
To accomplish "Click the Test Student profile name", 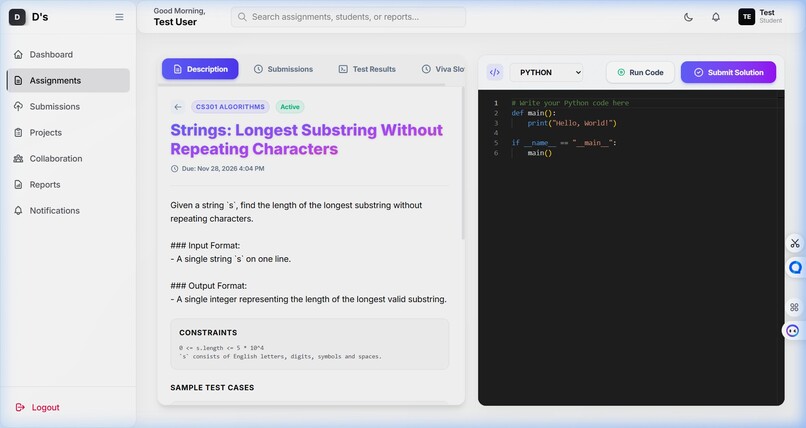I will point(771,16).
